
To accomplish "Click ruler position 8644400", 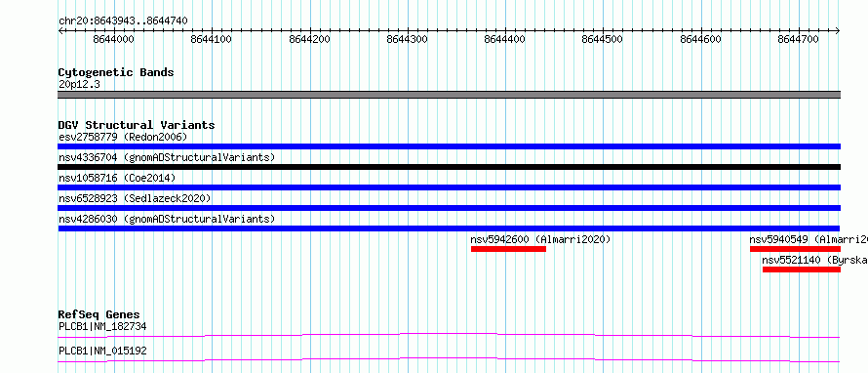I will click(x=505, y=39).
